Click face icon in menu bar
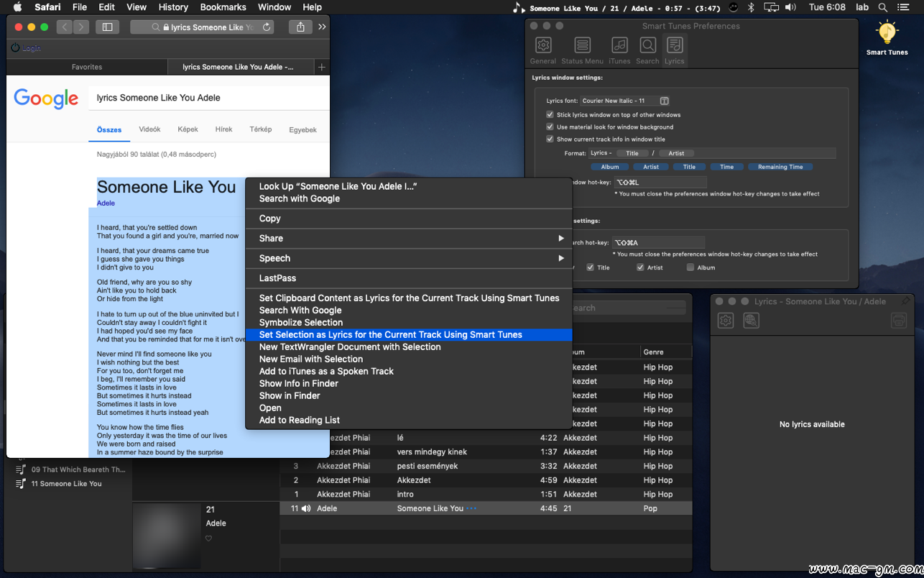The width and height of the screenshot is (924, 578). tap(733, 7)
